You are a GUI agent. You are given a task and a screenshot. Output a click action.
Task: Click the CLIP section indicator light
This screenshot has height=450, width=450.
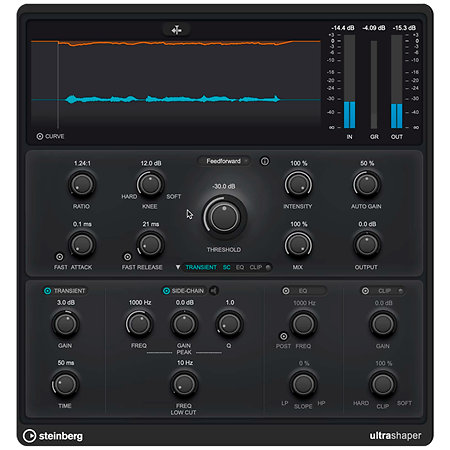(x=401, y=291)
